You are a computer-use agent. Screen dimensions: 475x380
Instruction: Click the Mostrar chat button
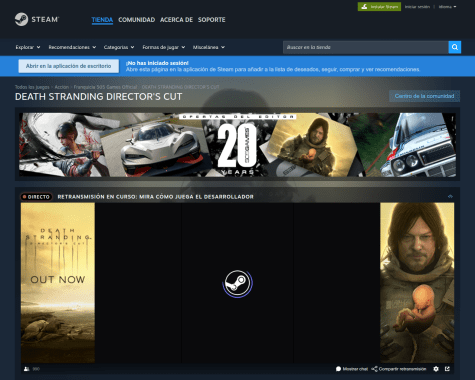click(x=352, y=369)
